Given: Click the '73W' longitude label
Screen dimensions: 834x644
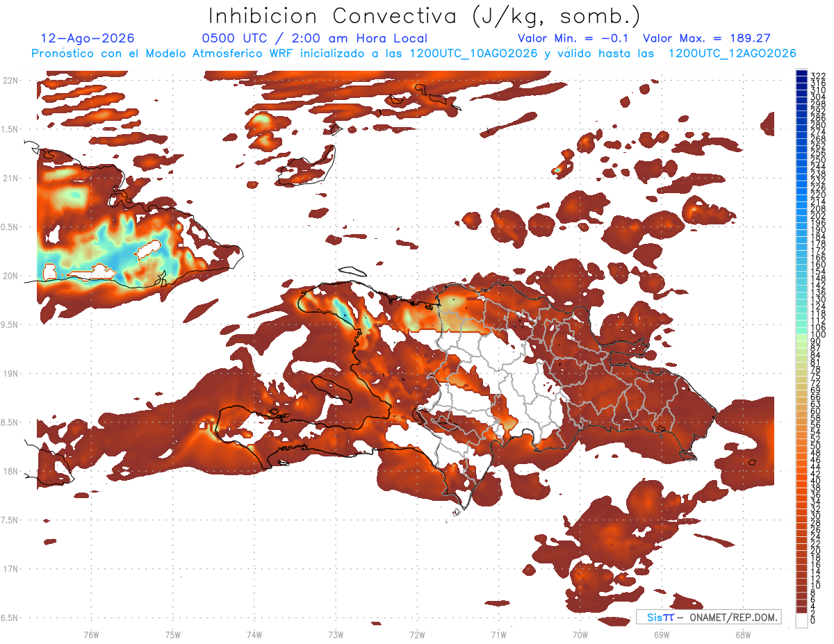Looking at the screenshot, I should tap(336, 634).
